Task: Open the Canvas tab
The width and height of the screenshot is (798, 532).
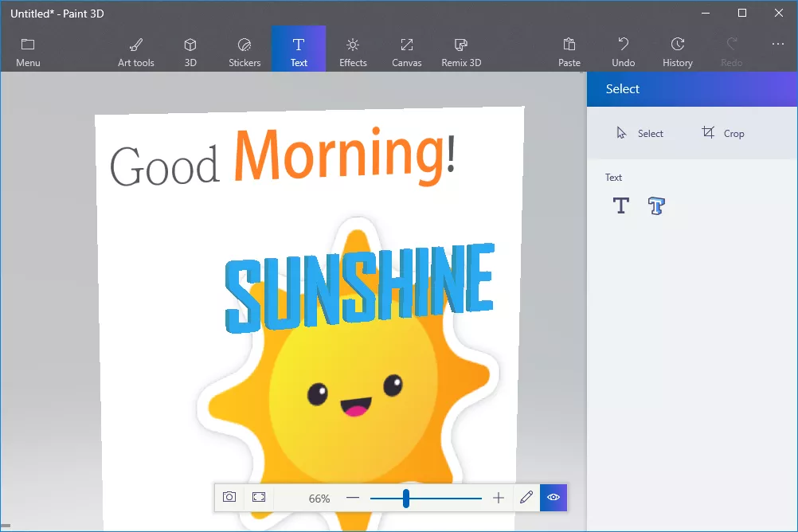Action: click(407, 52)
